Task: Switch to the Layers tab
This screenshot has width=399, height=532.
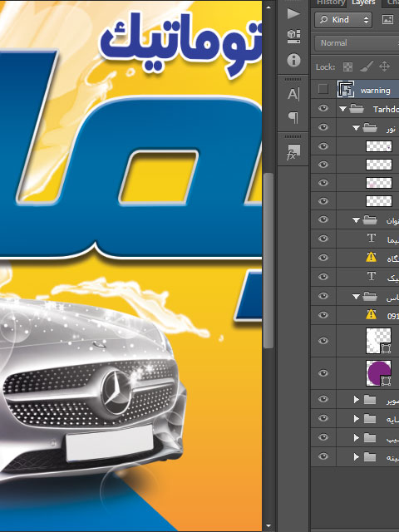Action: (x=363, y=3)
